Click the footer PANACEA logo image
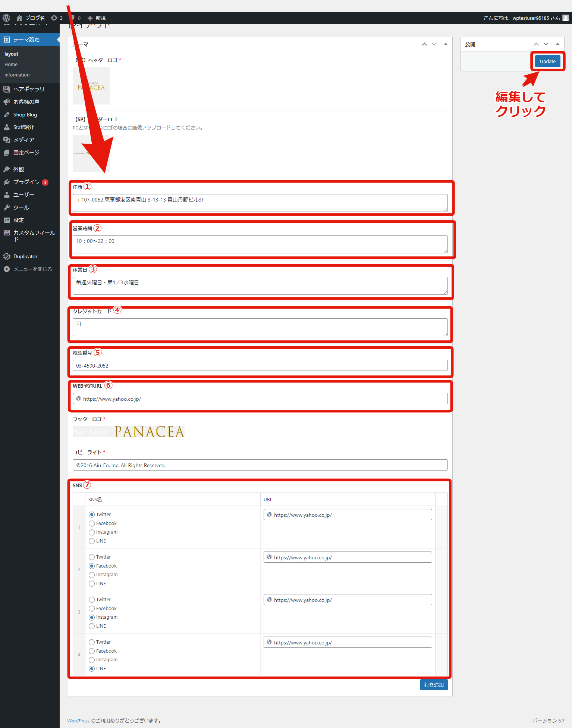 click(129, 432)
